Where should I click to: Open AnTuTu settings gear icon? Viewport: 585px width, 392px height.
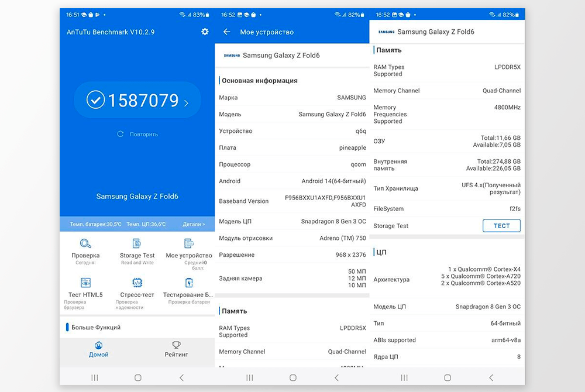[x=205, y=32]
